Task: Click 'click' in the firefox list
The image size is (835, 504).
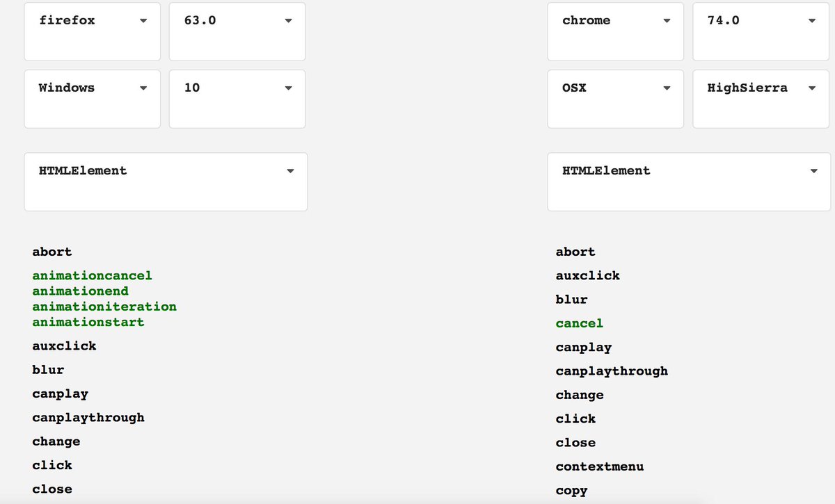Action: (x=52, y=465)
